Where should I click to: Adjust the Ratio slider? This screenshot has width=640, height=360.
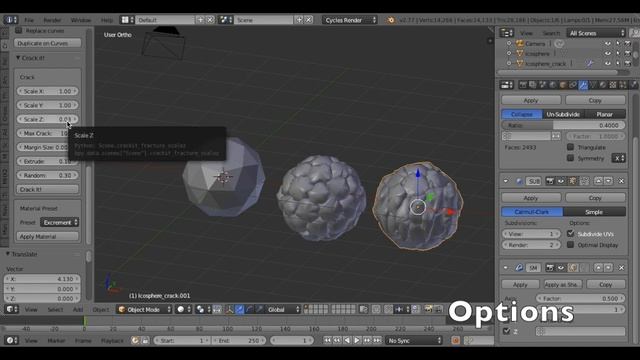tap(563, 125)
